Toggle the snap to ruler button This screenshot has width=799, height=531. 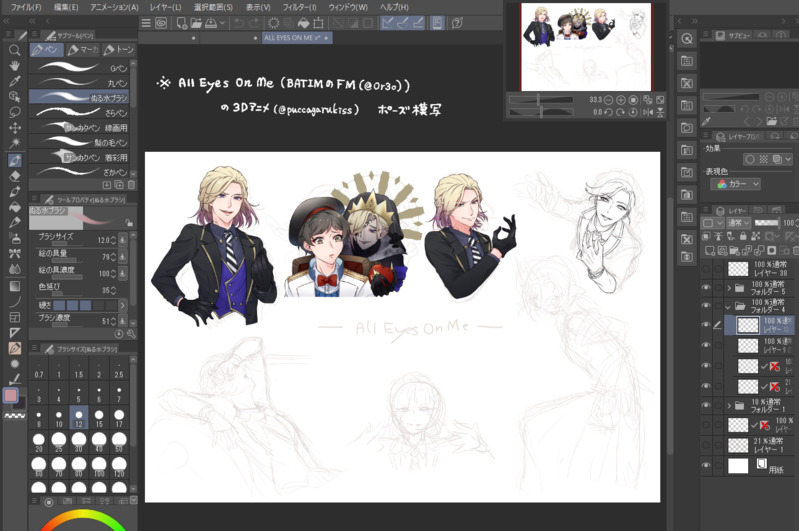pos(387,23)
